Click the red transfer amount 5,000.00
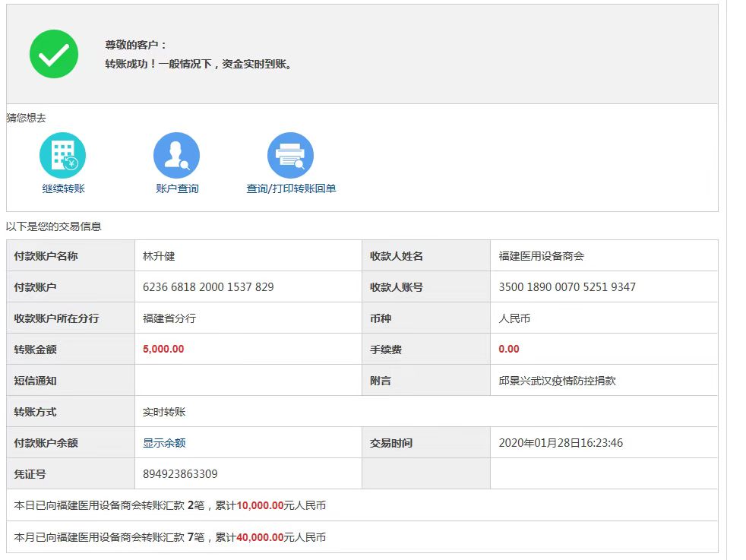746x560 pixels. tap(163, 350)
